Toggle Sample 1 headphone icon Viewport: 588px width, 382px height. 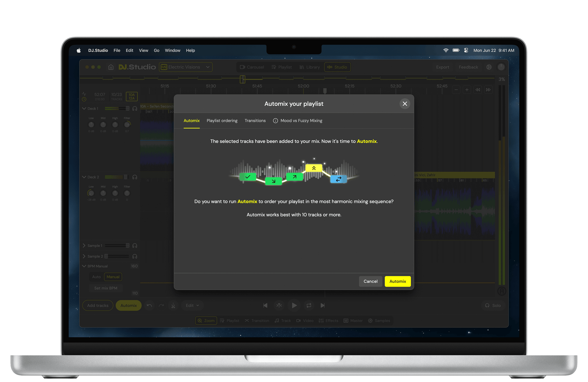(x=135, y=246)
